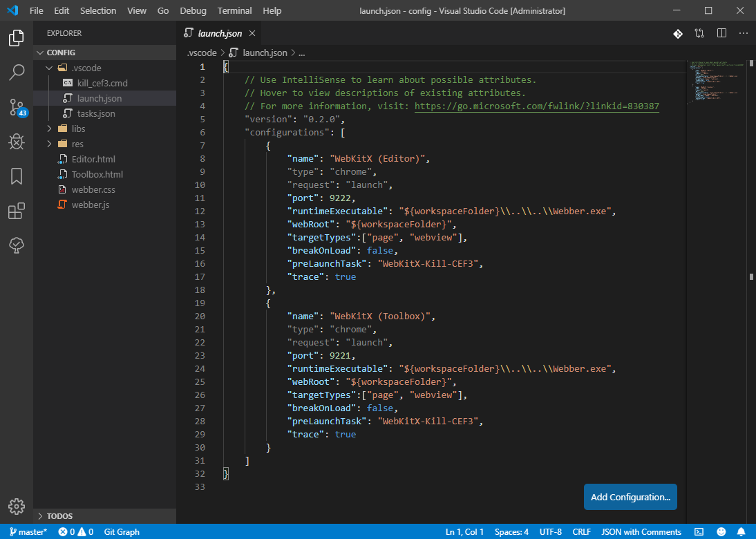Open the go.microsoft.com fwlink URL

537,106
